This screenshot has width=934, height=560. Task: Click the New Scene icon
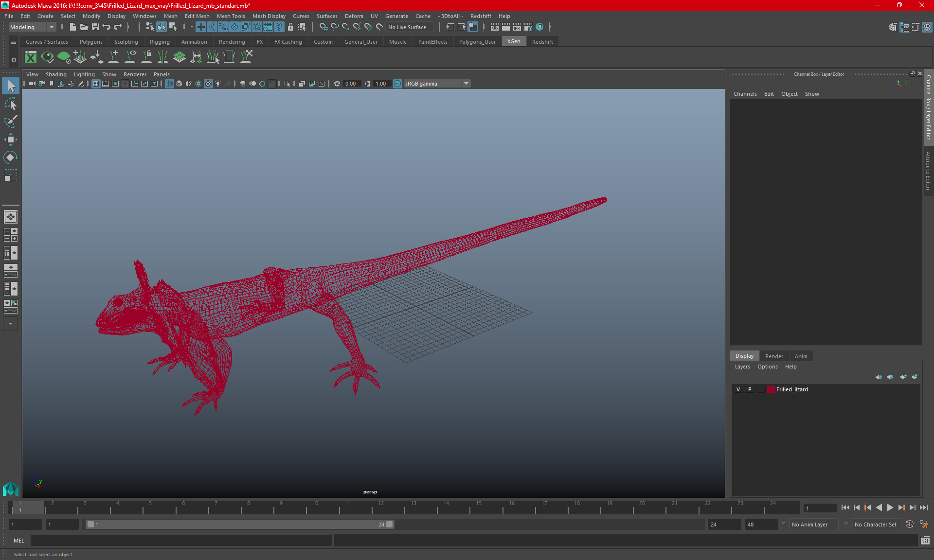coord(72,27)
